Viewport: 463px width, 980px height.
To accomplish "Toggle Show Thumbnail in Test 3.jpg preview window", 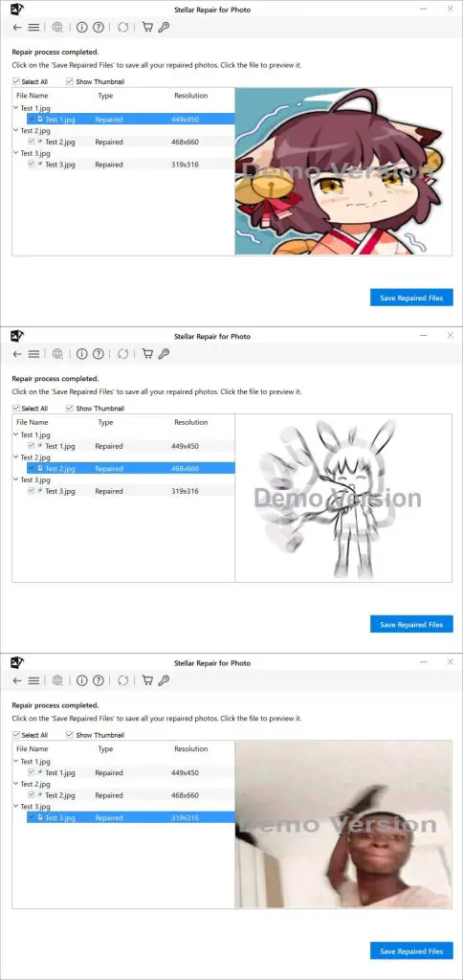I will (70, 735).
